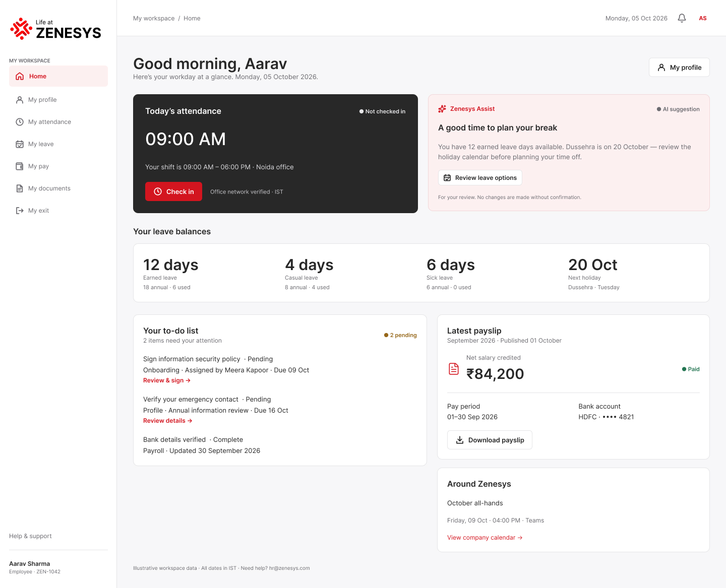Click the Home icon in sidebar

(20, 76)
